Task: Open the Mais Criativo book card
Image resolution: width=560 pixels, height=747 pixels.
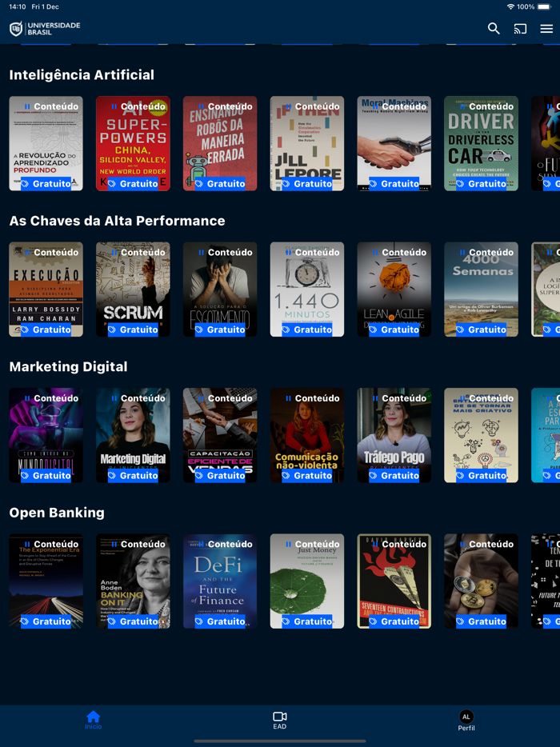Action: pos(481,435)
